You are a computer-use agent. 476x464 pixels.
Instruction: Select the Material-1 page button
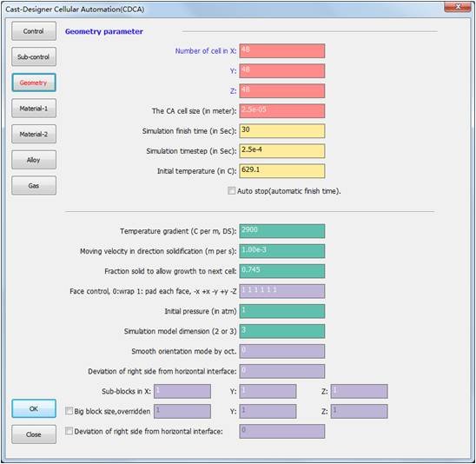coord(34,109)
